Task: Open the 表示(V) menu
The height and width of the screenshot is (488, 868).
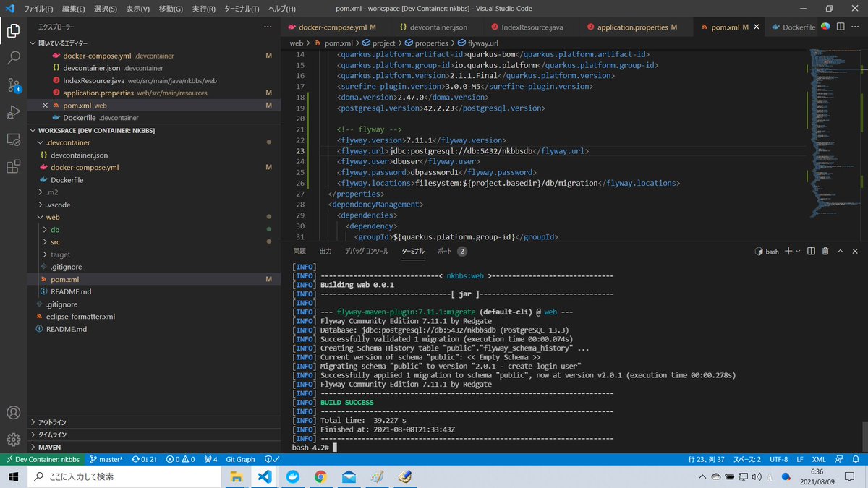Action: [x=137, y=9]
